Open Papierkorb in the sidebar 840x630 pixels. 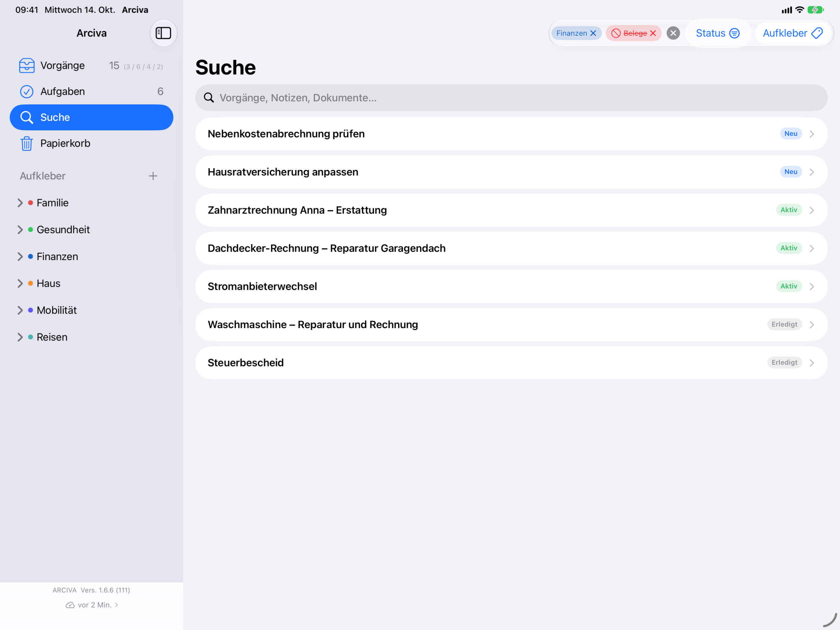tap(92, 143)
